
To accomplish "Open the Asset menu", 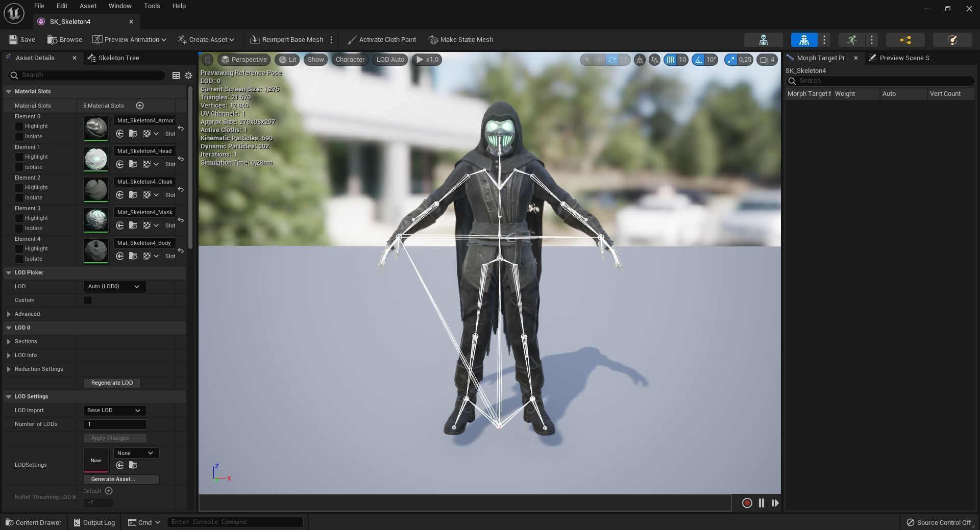I will point(88,6).
